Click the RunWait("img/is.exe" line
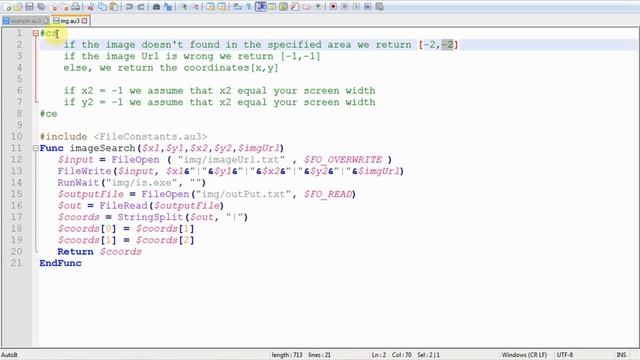Viewport: 640px width, 360px height. pos(132,182)
